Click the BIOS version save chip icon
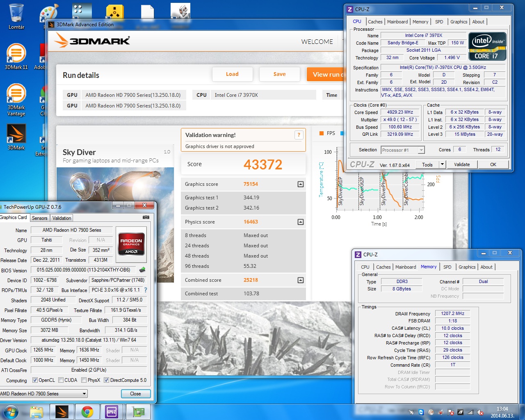This screenshot has width=525, height=420. click(142, 270)
